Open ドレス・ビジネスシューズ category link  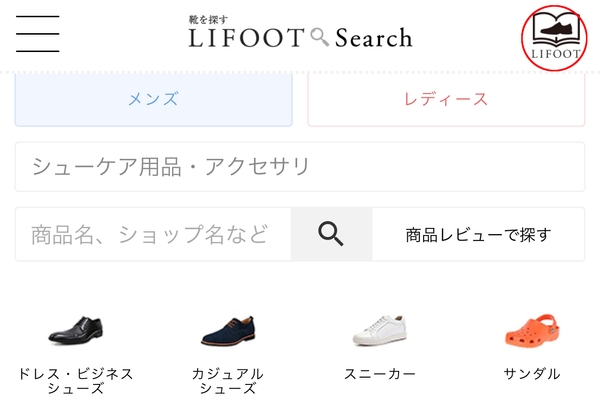(x=75, y=381)
